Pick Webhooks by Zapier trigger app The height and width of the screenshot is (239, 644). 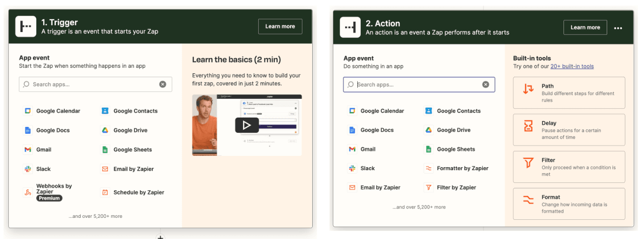point(48,192)
